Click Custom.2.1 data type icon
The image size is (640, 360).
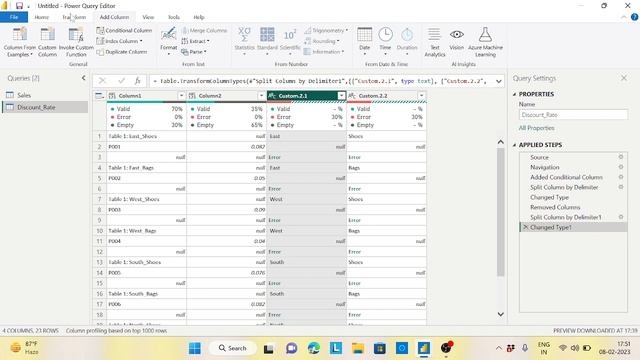pos(272,96)
